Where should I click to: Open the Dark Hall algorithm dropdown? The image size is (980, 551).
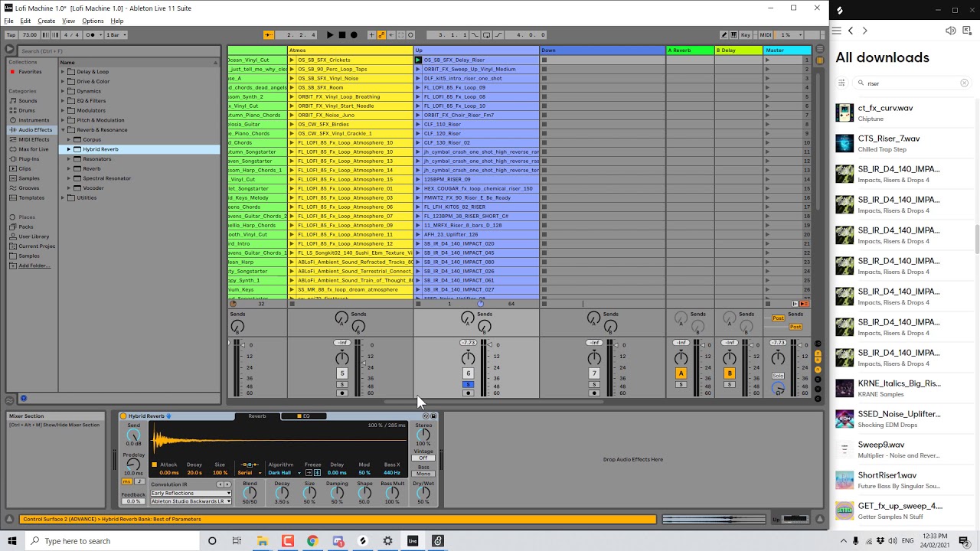click(x=284, y=473)
